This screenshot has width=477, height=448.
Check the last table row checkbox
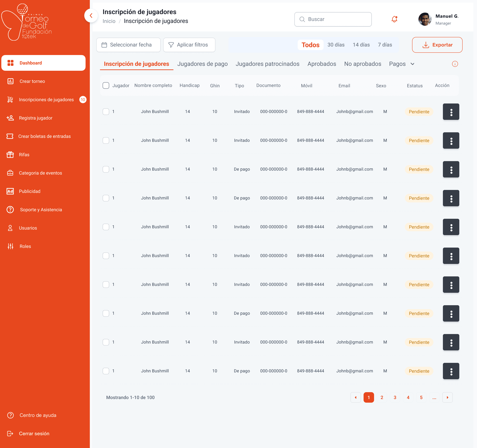[x=106, y=371]
